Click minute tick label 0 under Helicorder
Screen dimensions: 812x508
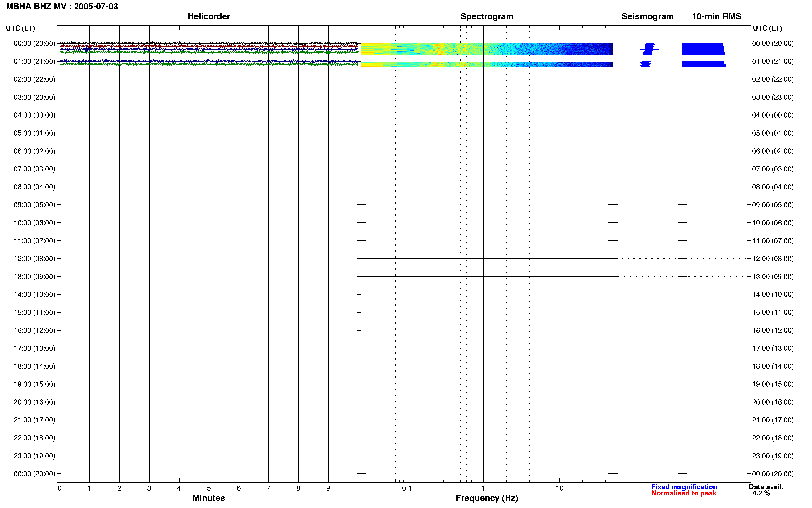pyautogui.click(x=59, y=488)
